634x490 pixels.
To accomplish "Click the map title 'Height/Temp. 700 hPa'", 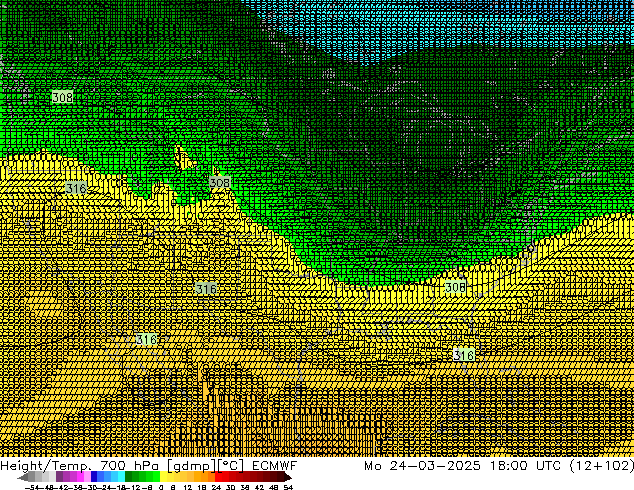I will coord(81,466).
